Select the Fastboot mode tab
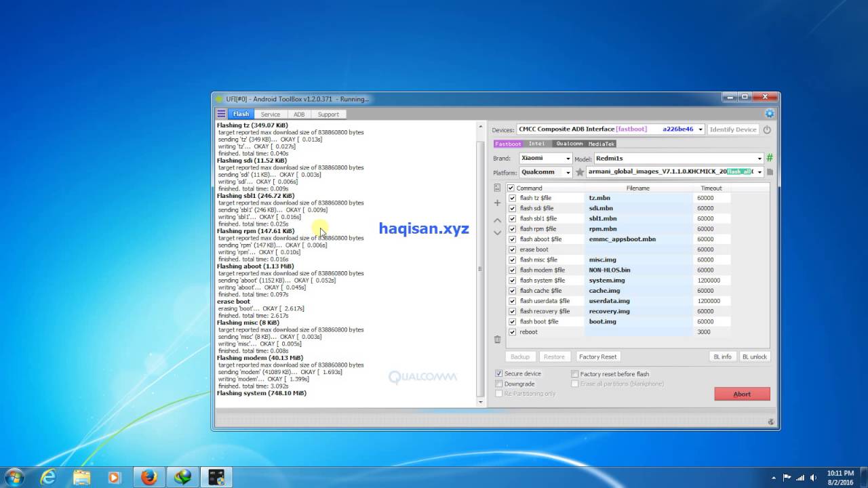 pyautogui.click(x=508, y=144)
